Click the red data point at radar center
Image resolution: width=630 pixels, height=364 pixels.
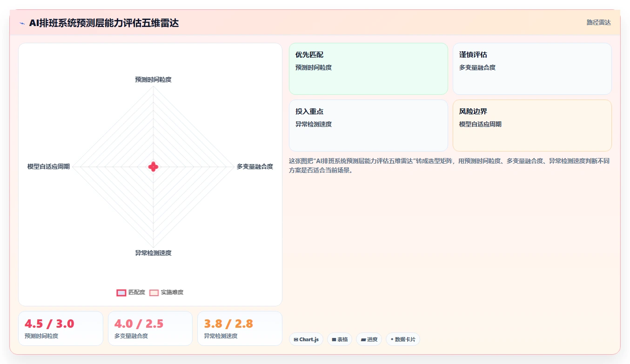(154, 166)
